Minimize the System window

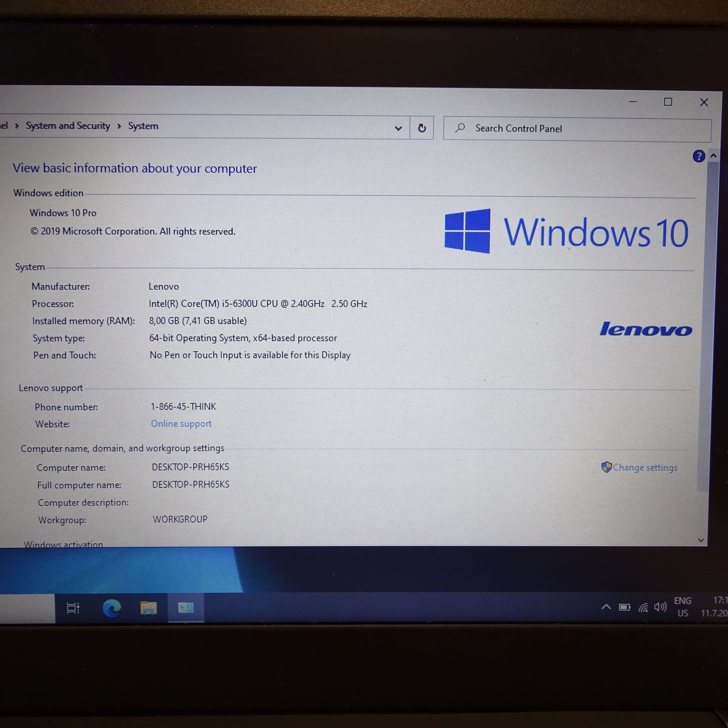[633, 102]
